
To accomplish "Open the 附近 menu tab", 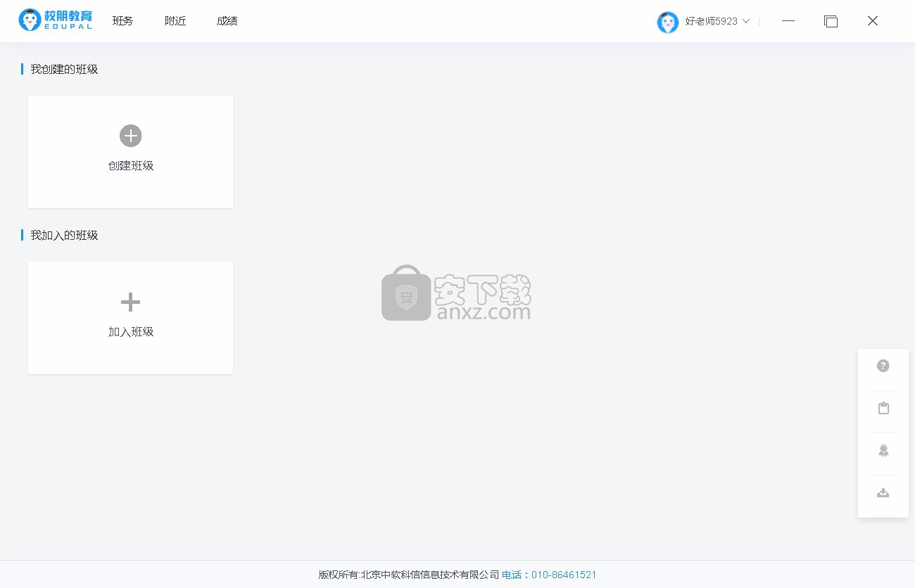I will pyautogui.click(x=175, y=21).
